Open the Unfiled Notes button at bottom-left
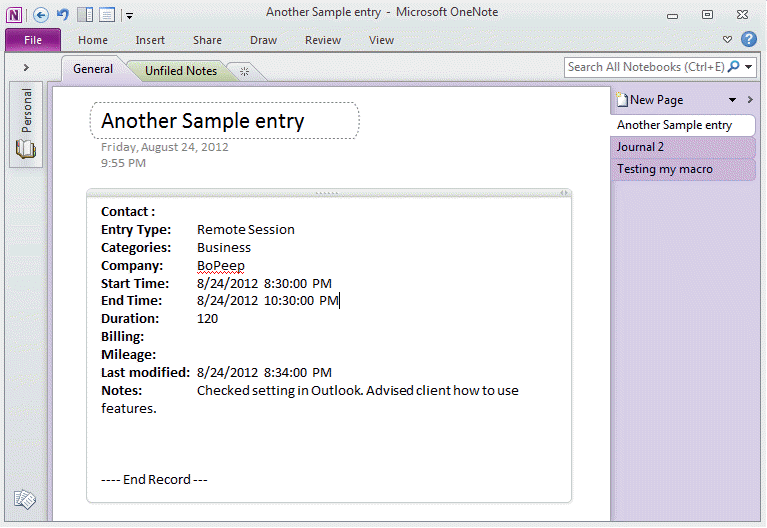The image size is (767, 528). pos(24,499)
